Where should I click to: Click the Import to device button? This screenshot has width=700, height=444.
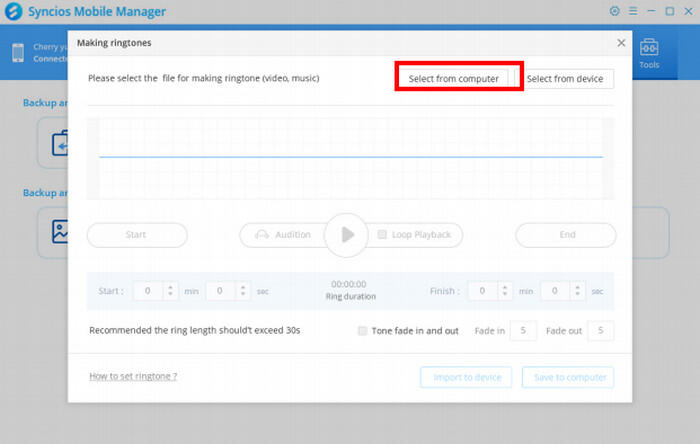click(x=466, y=377)
